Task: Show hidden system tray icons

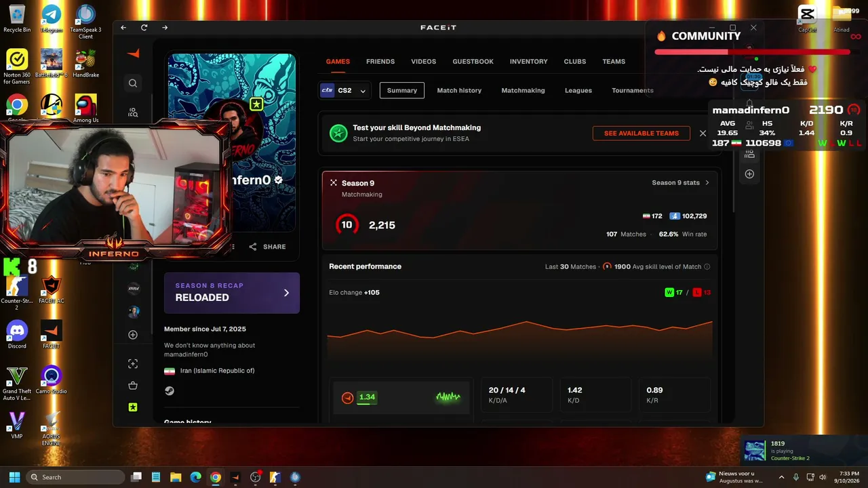Action: point(781,477)
